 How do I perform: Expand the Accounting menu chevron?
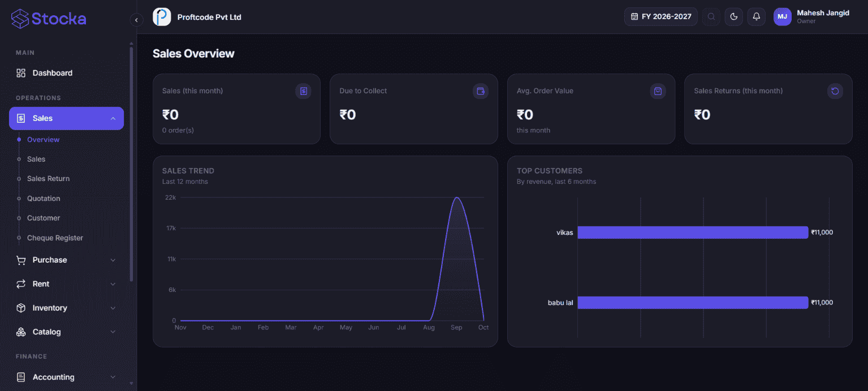[113, 377]
